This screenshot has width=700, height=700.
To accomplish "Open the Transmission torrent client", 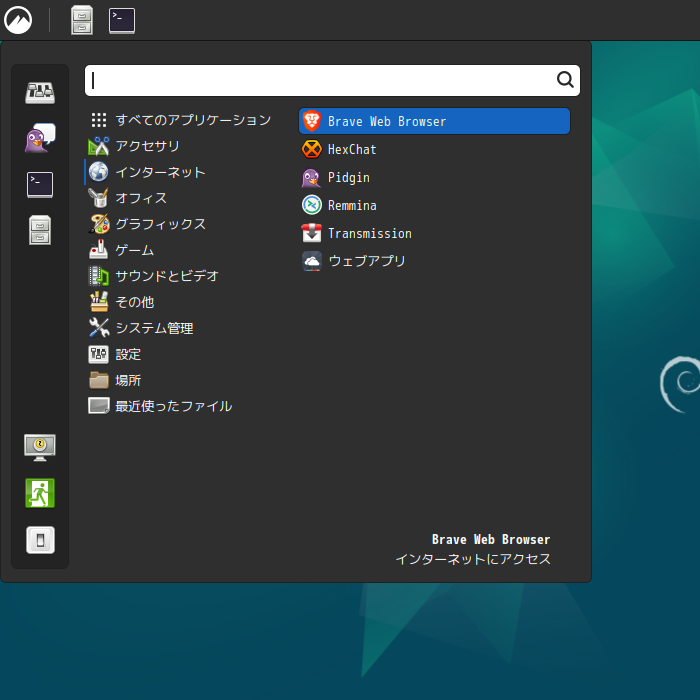I will tap(369, 233).
